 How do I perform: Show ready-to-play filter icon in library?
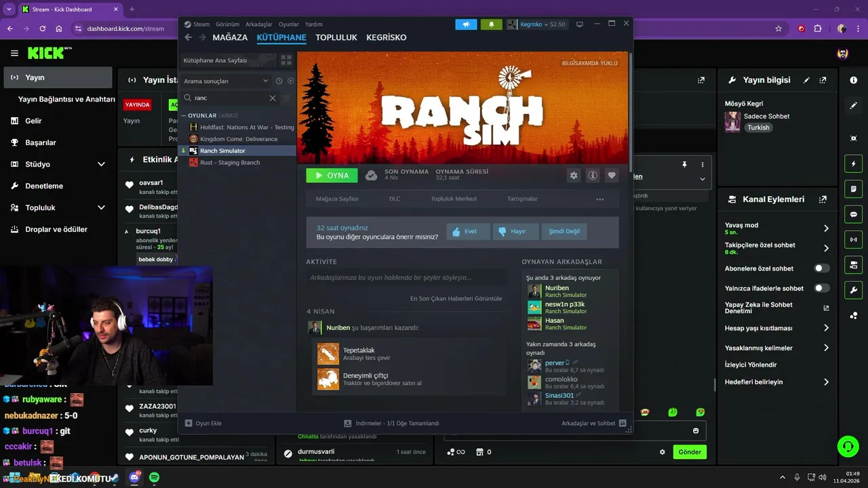click(290, 81)
